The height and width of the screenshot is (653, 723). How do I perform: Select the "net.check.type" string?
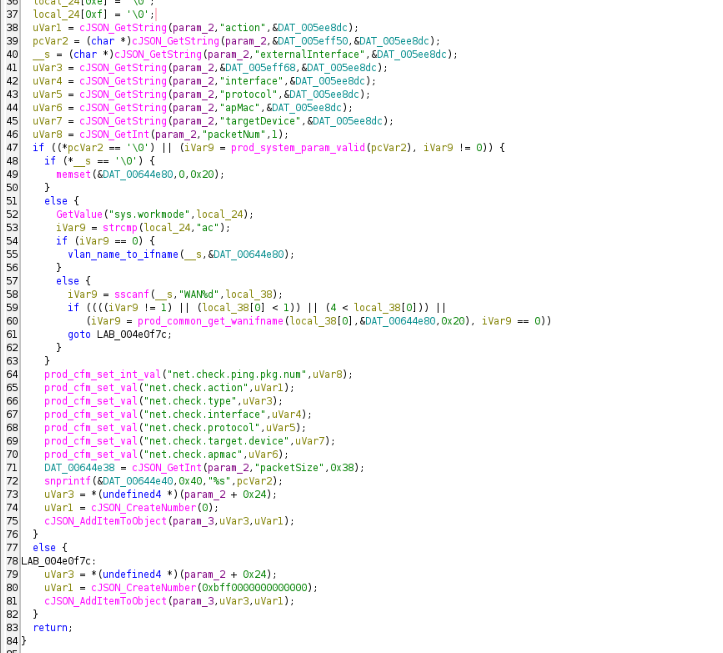[190, 402]
